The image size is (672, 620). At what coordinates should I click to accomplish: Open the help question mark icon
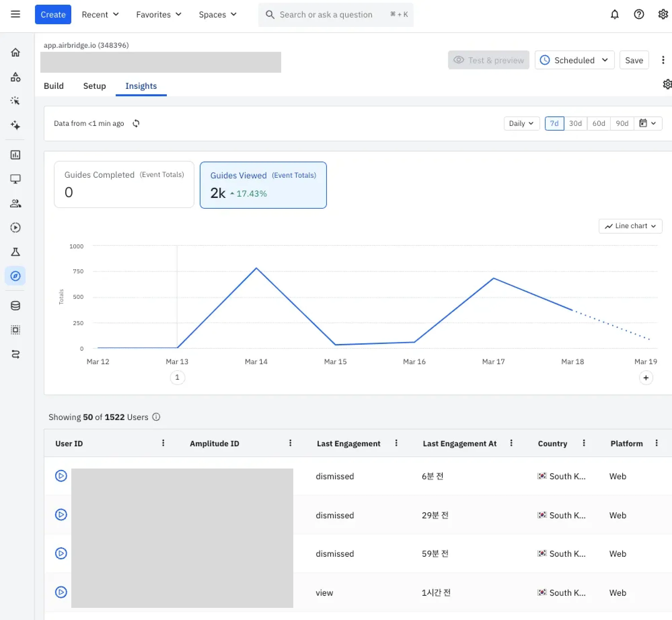(639, 14)
